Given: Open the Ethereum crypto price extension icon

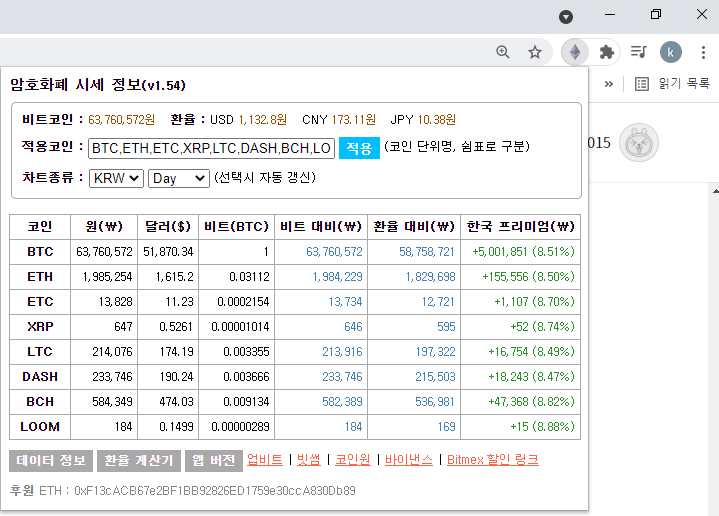Looking at the screenshot, I should point(575,52).
